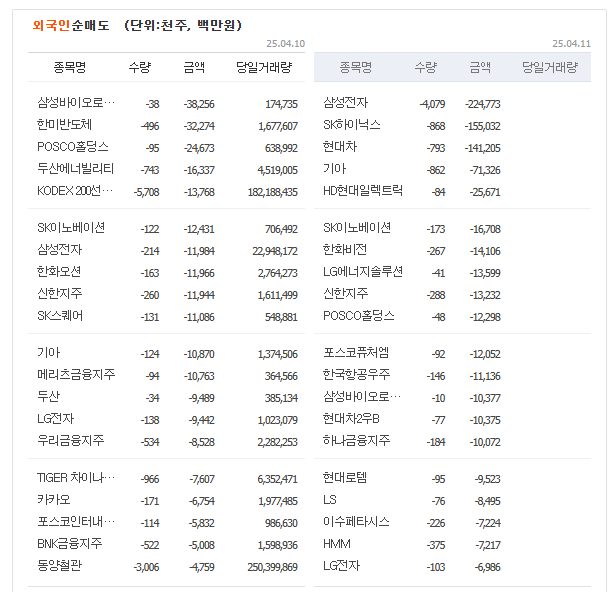Image resolution: width=613 pixels, height=604 pixels.
Task: Open 한화오션 stock name
Action: click(59, 272)
